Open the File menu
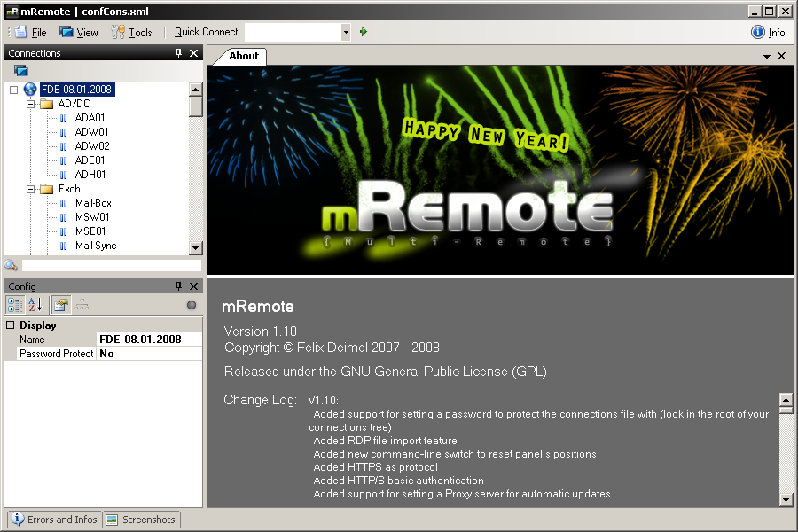 pyautogui.click(x=31, y=32)
